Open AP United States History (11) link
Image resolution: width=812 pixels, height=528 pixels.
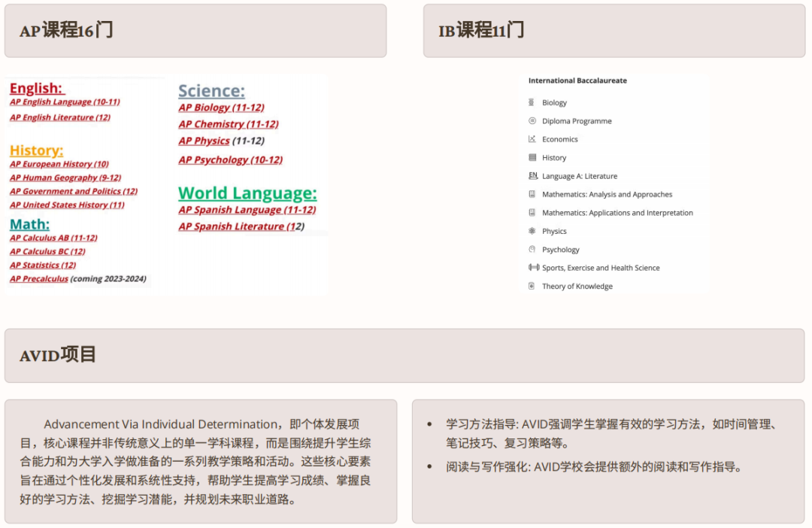pyautogui.click(x=67, y=205)
